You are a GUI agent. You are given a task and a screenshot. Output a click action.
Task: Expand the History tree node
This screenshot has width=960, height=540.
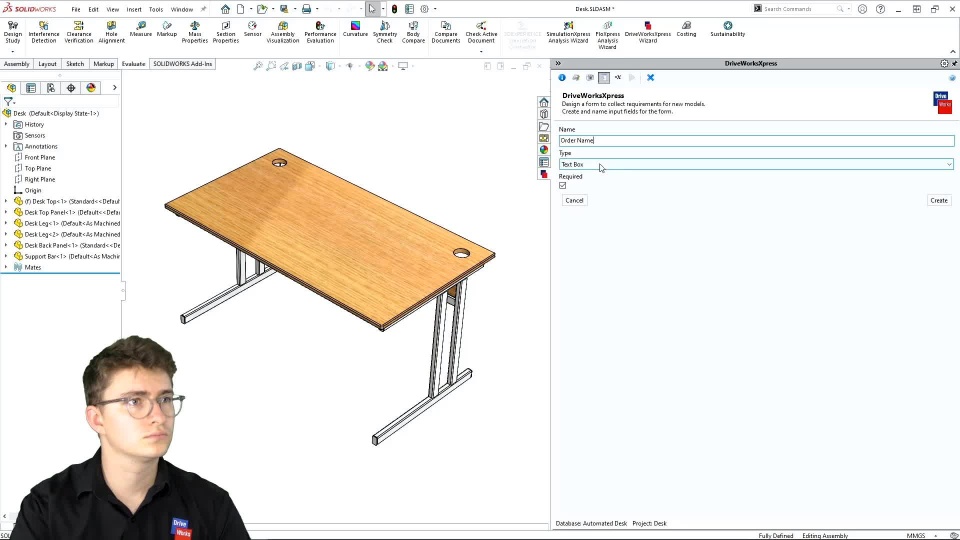pyautogui.click(x=6, y=124)
